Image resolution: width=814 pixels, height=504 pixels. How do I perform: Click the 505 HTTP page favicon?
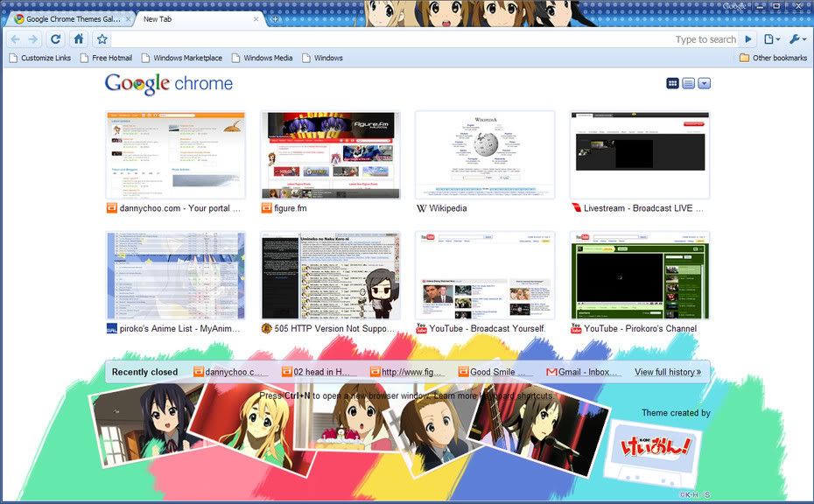[266, 328]
